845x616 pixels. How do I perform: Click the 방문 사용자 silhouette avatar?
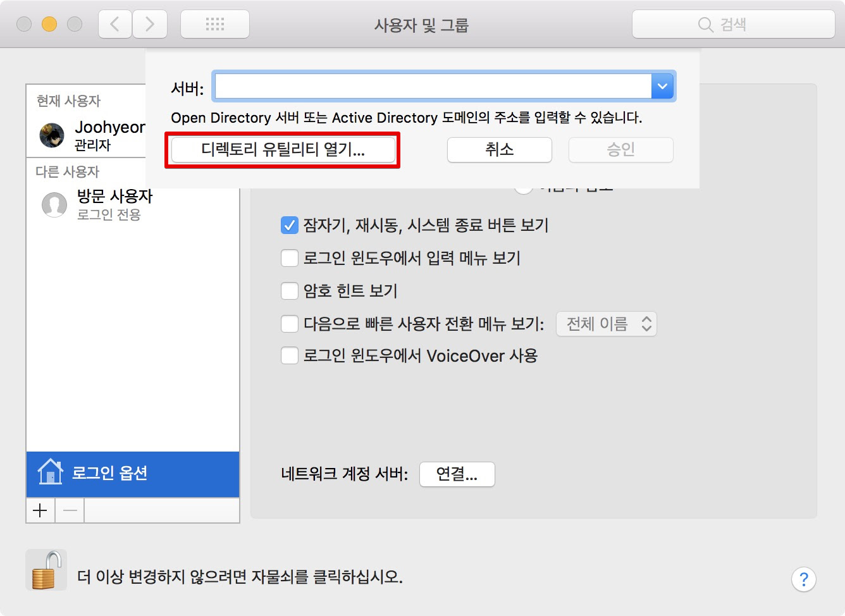[x=54, y=204]
